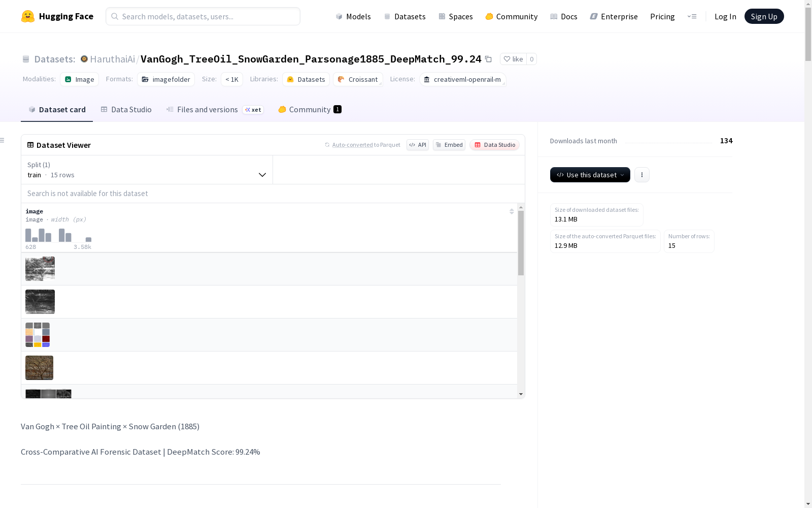Viewport: 812px width, 508px height.
Task: Click the image width histogram
Action: coord(58,235)
